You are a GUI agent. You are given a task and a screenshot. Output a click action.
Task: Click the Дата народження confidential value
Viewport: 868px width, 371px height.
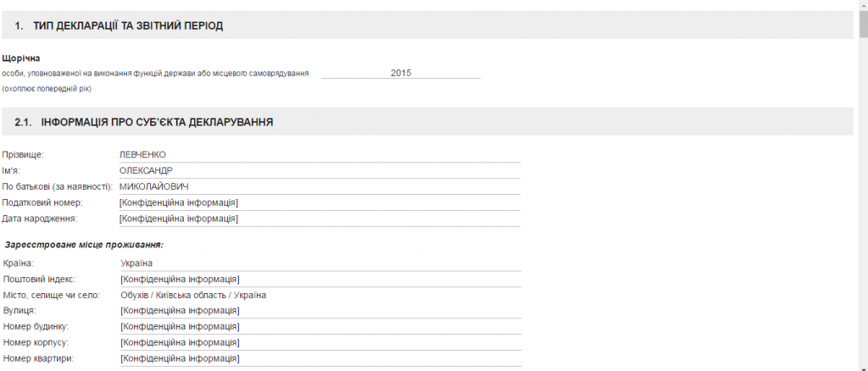(319, 219)
